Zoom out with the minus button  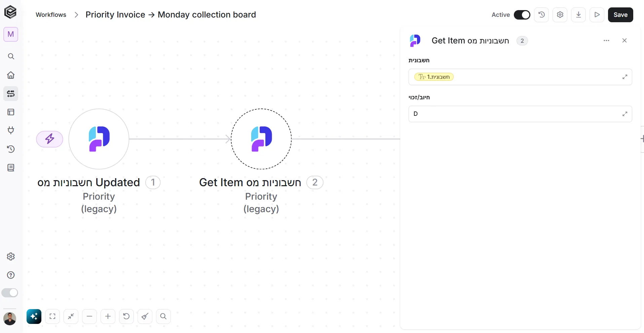[x=89, y=317]
